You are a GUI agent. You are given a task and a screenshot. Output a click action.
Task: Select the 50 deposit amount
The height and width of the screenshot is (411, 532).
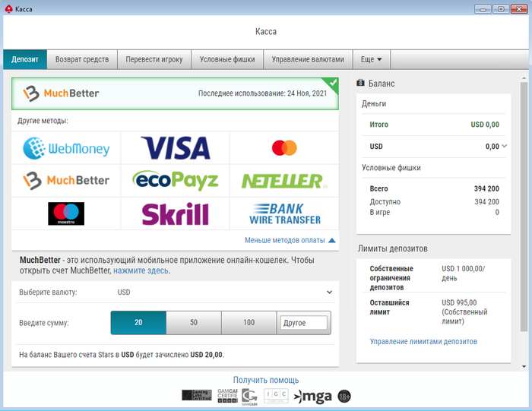tap(194, 322)
